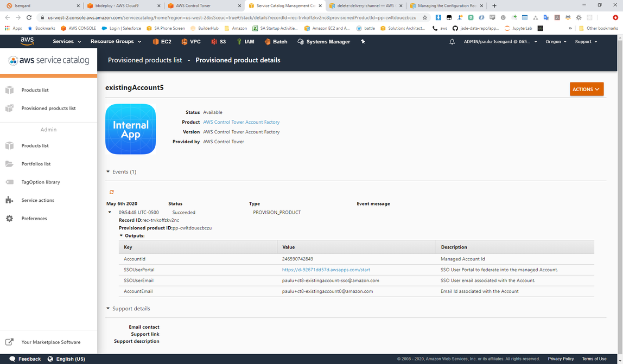Open the Support dropdown menu
Image resolution: width=623 pixels, height=364 pixels.
tap(586, 41)
